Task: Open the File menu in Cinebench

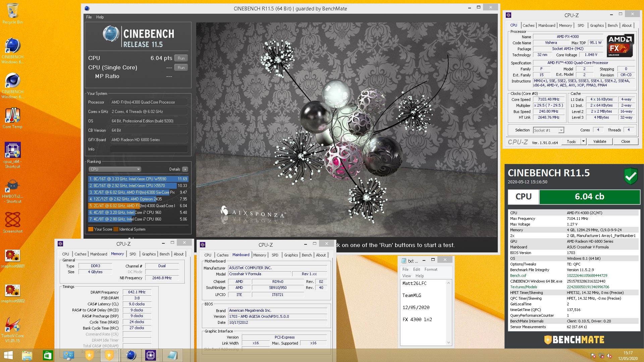Action: point(89,17)
